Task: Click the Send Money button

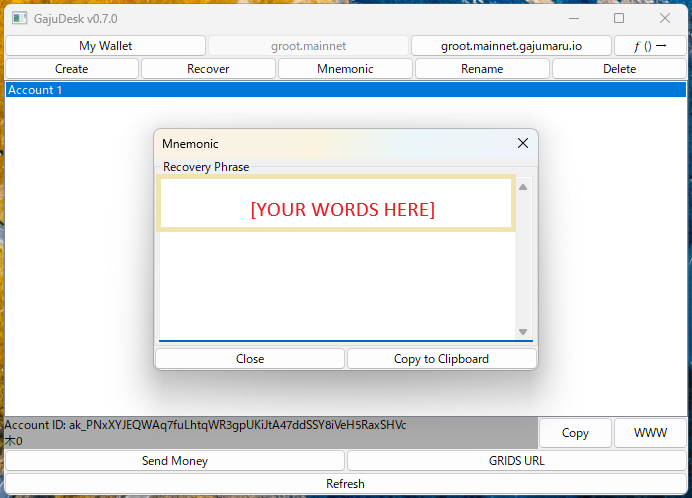Action: [175, 461]
